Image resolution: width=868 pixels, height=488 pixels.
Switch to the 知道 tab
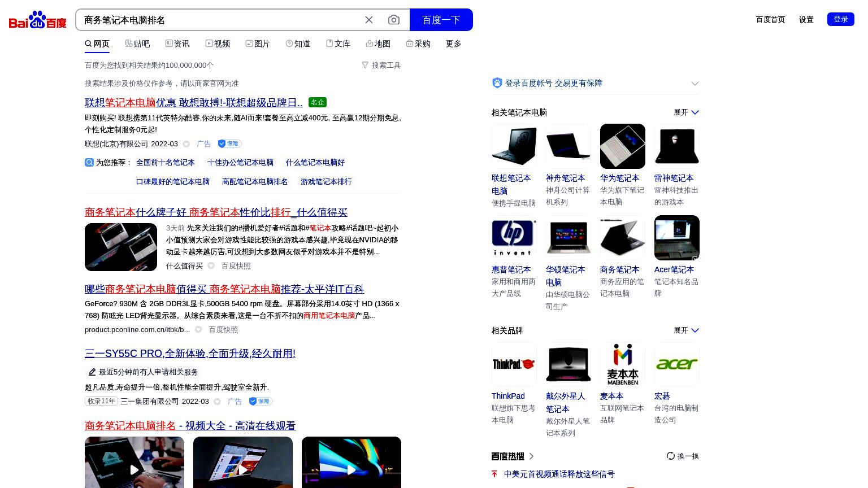coord(298,43)
